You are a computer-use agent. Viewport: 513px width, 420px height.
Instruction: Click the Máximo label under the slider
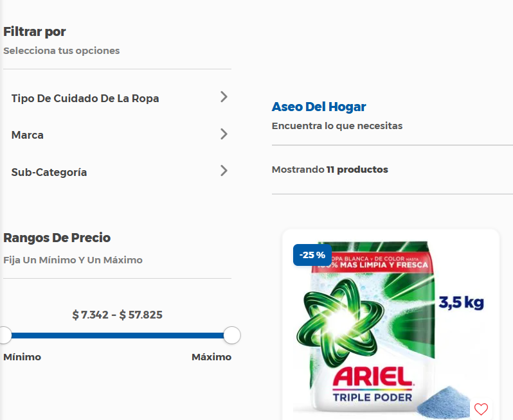[212, 357]
